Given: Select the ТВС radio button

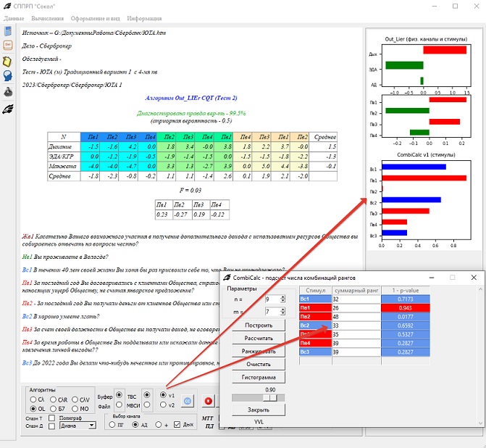Looking at the screenshot, I should [x=147, y=395].
